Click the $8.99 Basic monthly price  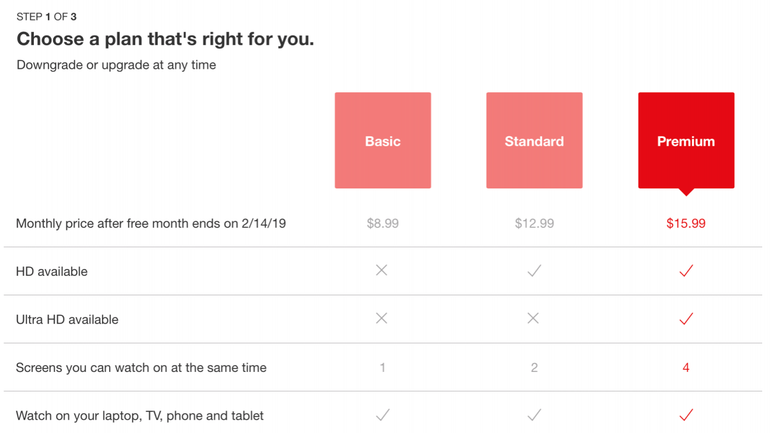coord(383,223)
